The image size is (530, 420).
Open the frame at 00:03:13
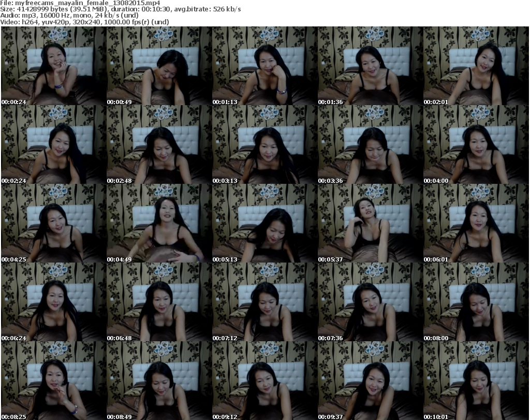click(x=264, y=144)
